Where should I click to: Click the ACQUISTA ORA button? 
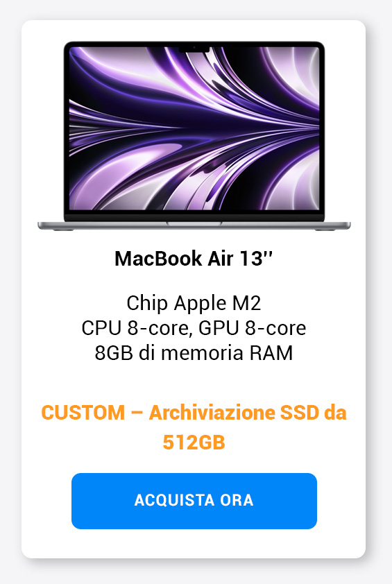[x=194, y=501]
